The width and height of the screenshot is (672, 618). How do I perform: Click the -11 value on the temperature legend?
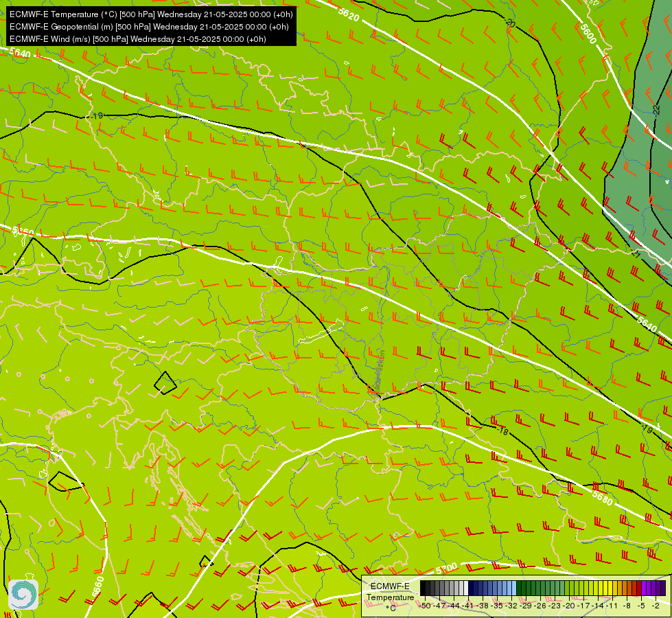(x=612, y=606)
